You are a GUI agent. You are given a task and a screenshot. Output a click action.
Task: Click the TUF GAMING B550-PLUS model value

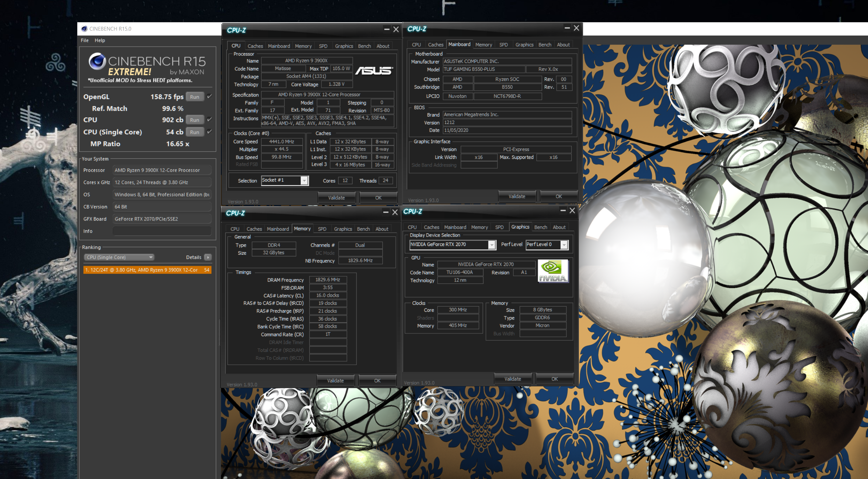483,69
